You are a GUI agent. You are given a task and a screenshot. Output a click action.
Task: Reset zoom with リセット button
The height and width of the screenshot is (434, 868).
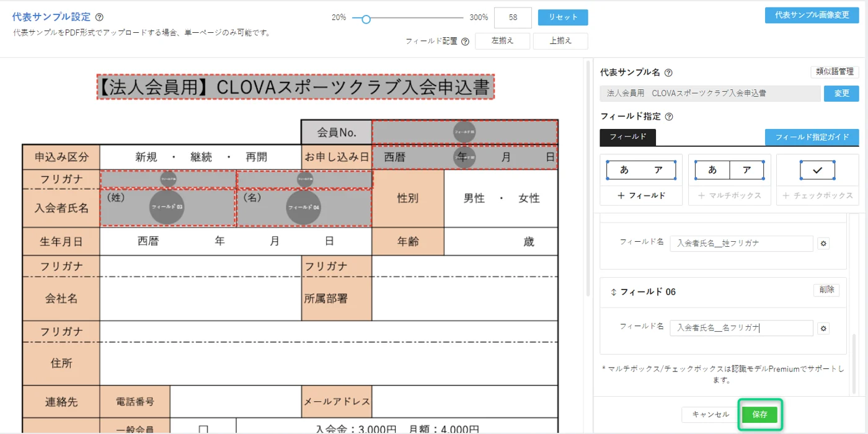[x=562, y=17]
